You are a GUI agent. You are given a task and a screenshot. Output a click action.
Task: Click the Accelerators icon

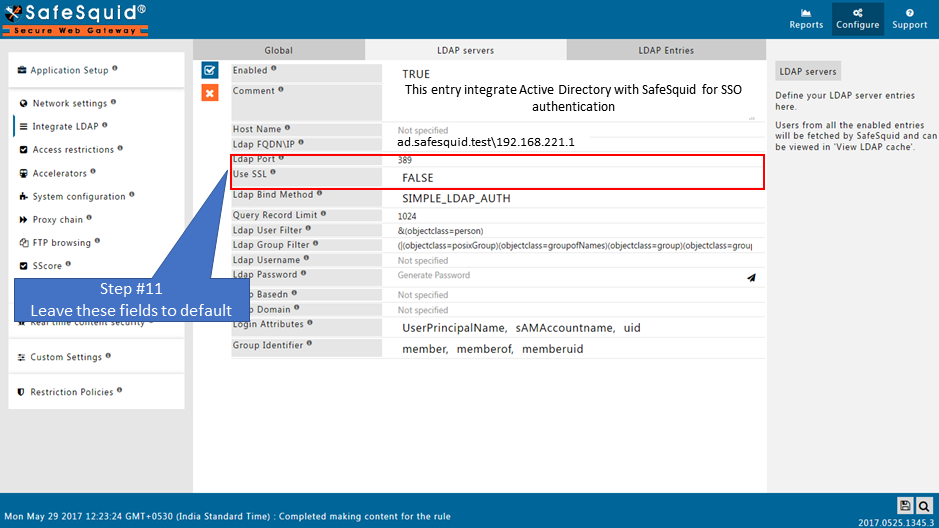[x=23, y=173]
